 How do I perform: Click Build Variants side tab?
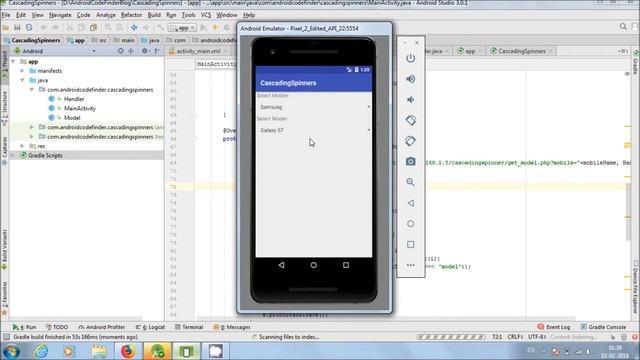[4, 249]
